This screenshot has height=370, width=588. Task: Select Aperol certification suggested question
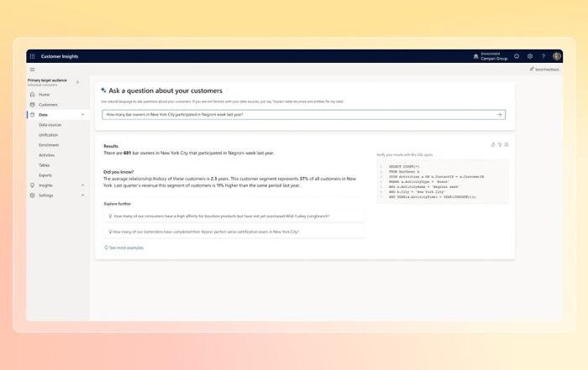coord(234,232)
